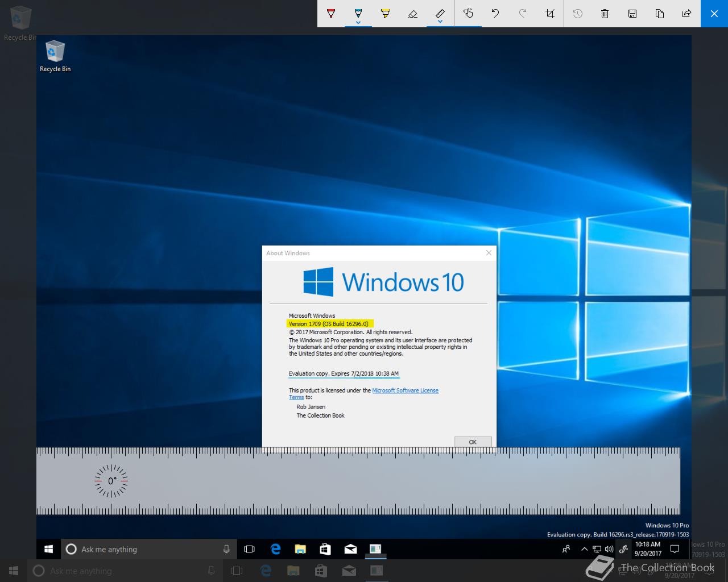728x582 pixels.
Task: Share the sketch
Action: (687, 13)
